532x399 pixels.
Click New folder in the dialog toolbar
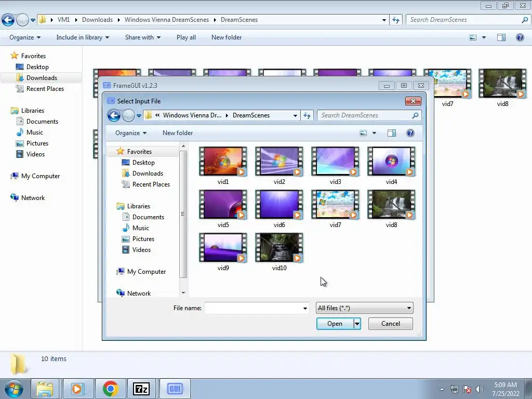(178, 133)
